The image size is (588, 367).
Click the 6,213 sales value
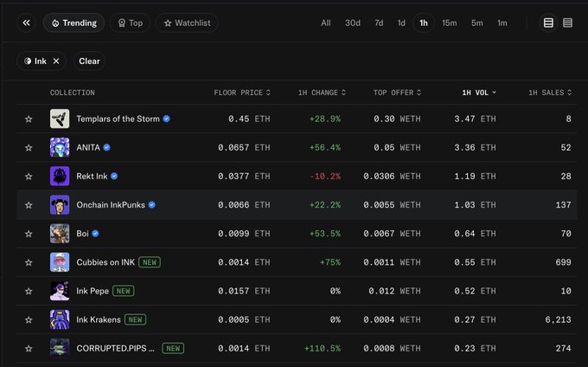click(x=558, y=319)
